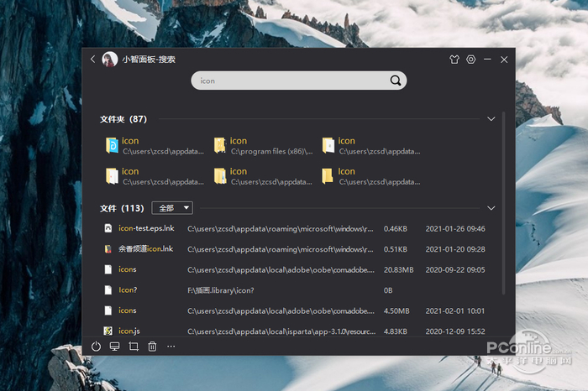Click the trash bin icon

(152, 347)
